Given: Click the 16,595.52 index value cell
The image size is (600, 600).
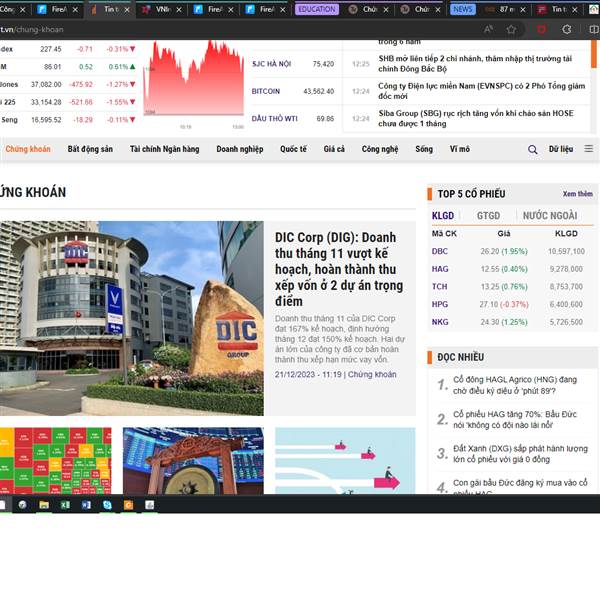Looking at the screenshot, I should pos(46,120).
